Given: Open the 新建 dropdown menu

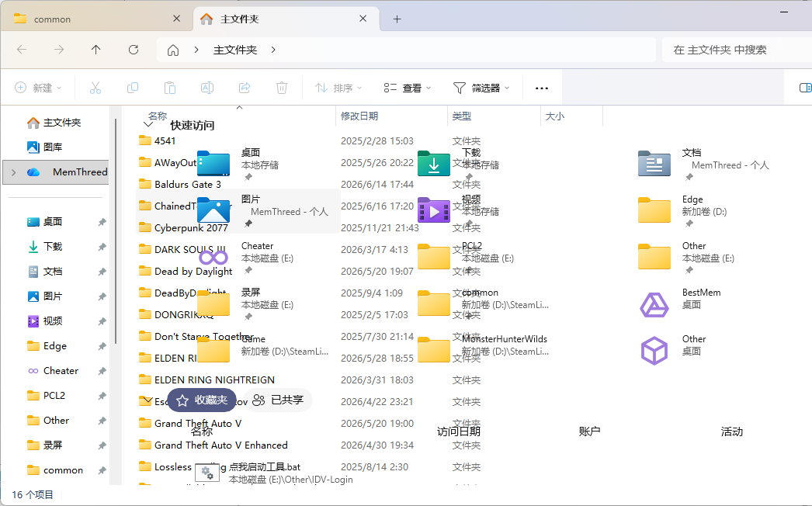Looking at the screenshot, I should tap(38, 88).
